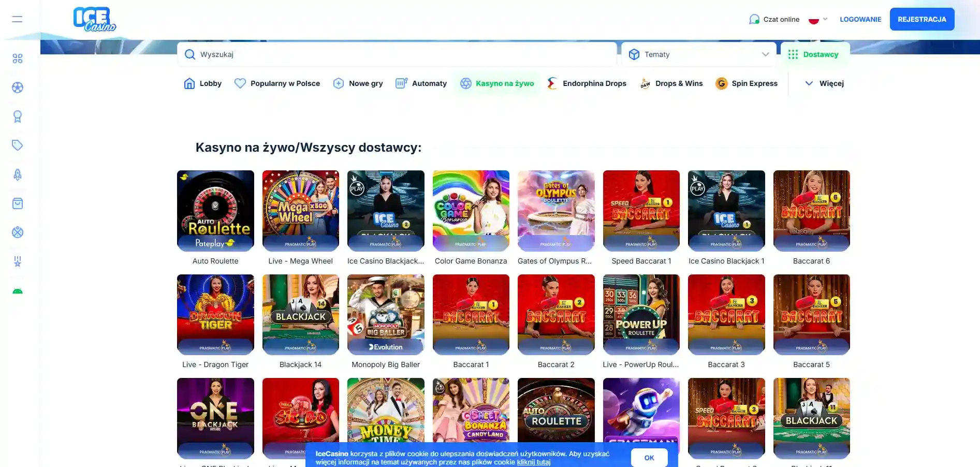
Task: Open the medal star sidebar icon
Action: tap(18, 261)
